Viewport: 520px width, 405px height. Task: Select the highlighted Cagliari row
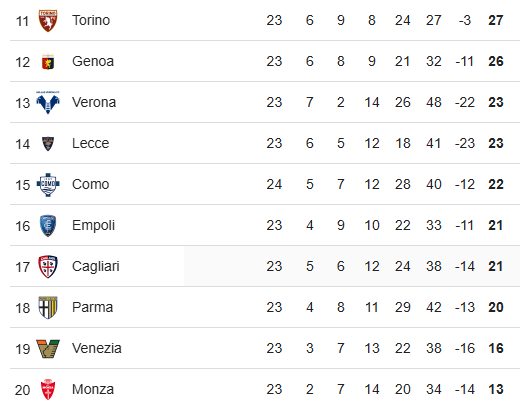click(265, 266)
